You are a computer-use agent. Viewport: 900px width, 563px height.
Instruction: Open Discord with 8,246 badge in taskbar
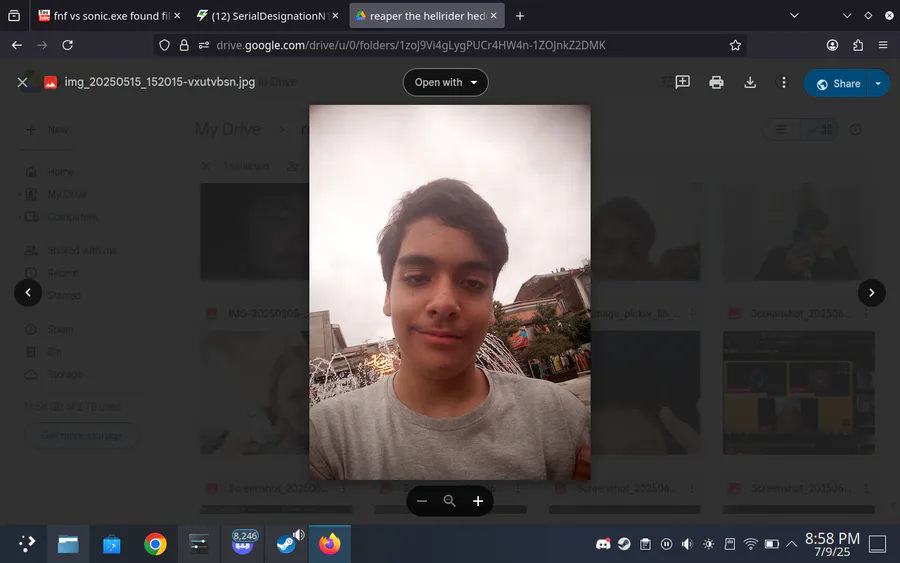click(x=243, y=543)
